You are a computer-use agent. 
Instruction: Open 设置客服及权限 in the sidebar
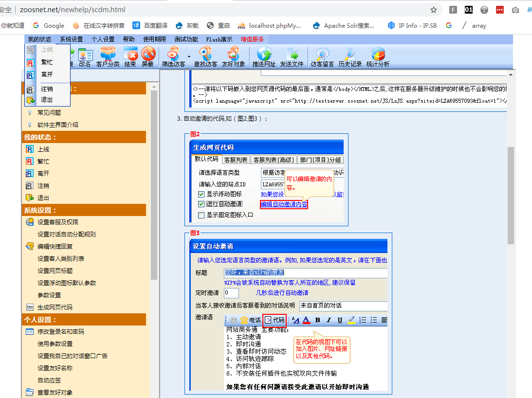(58, 222)
